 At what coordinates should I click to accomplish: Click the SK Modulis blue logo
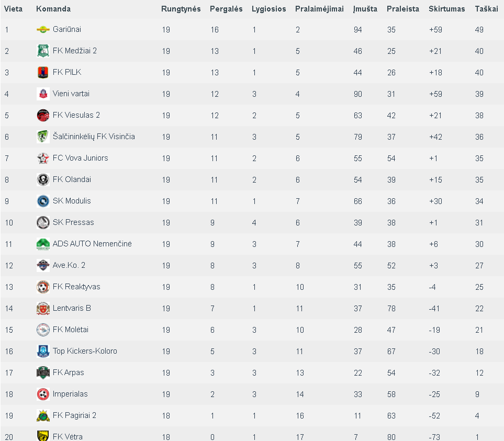pyautogui.click(x=43, y=201)
